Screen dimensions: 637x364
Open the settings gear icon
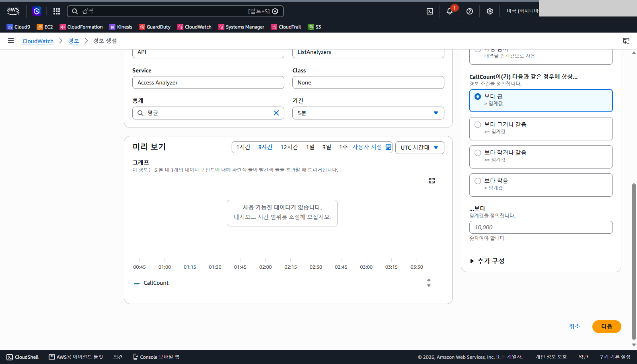click(x=489, y=11)
